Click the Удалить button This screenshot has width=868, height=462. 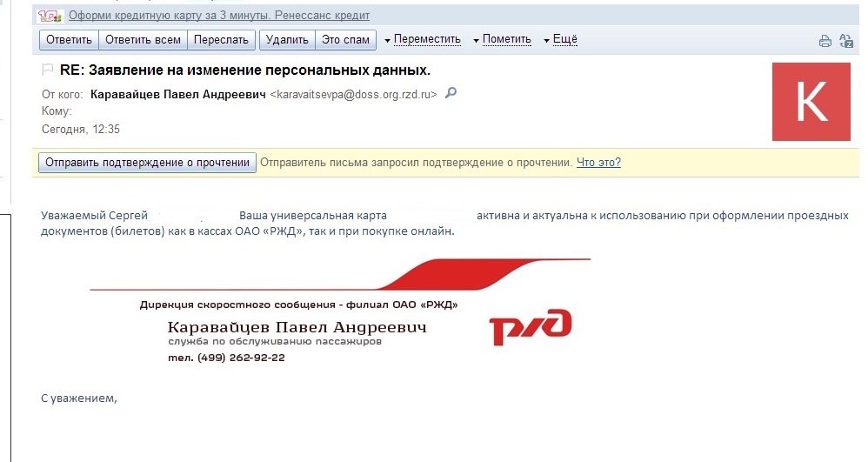coord(287,40)
